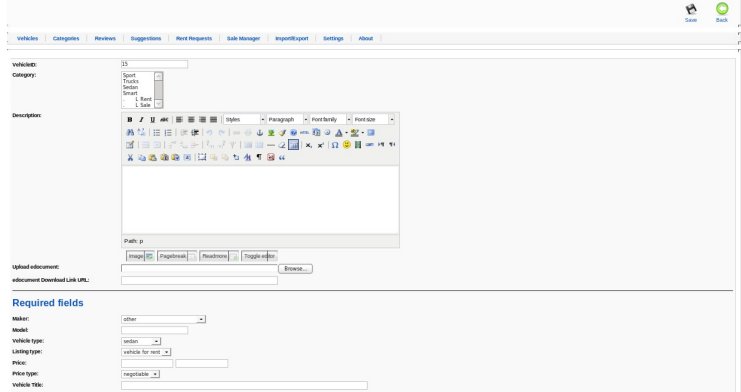Open the Find tool (binoculars icon)
The width and height of the screenshot is (741, 392).
click(130, 132)
